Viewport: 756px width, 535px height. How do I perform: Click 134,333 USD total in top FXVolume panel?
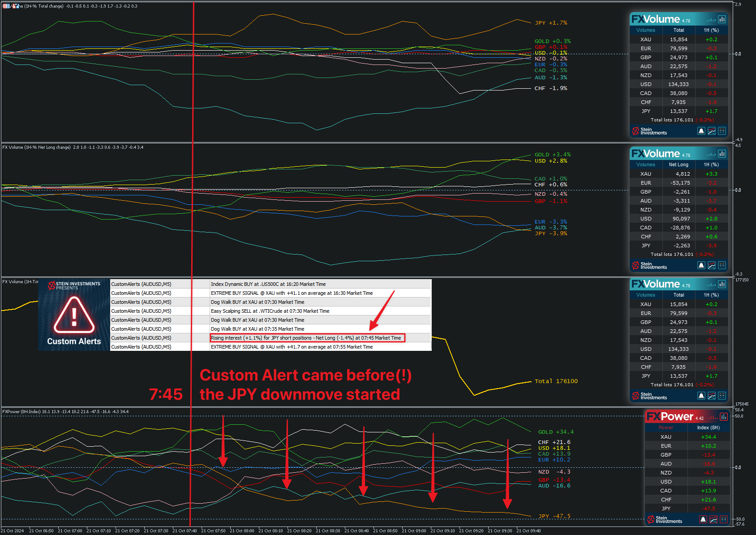click(x=679, y=84)
